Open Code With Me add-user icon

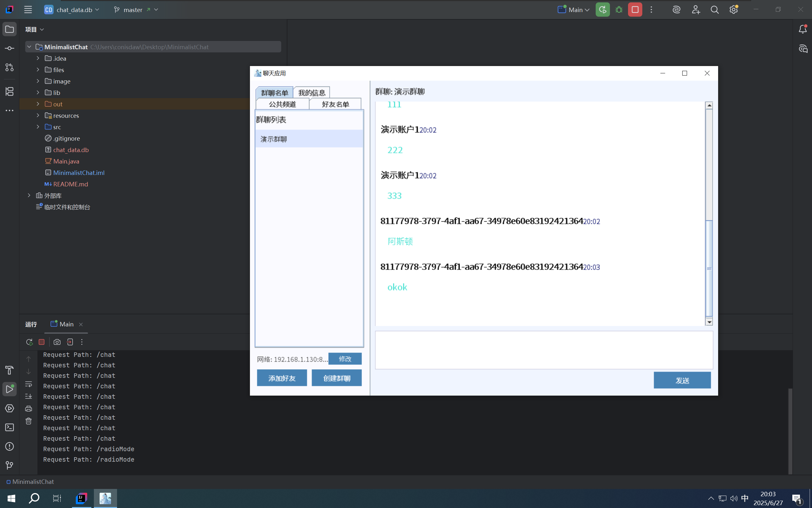pos(696,10)
